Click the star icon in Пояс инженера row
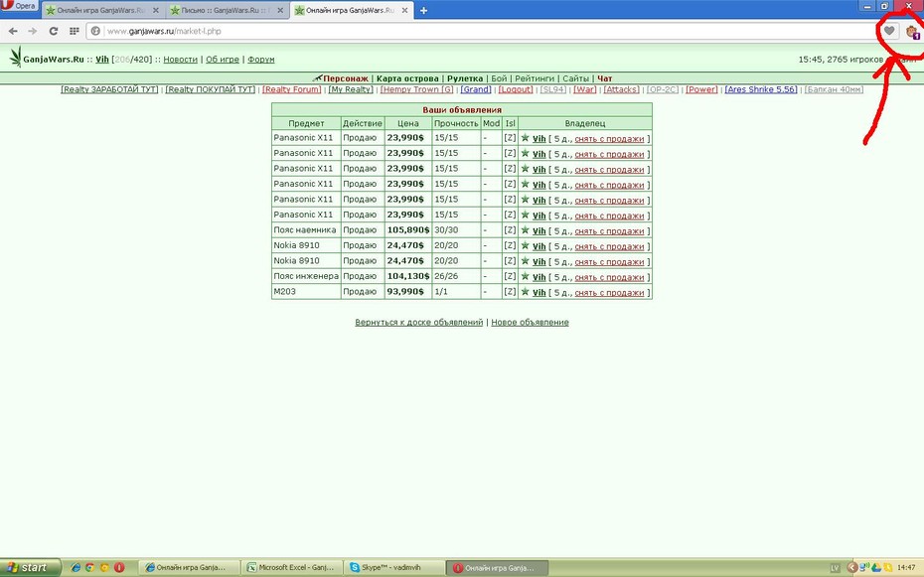Screen dimensions: 924x577 (525, 275)
